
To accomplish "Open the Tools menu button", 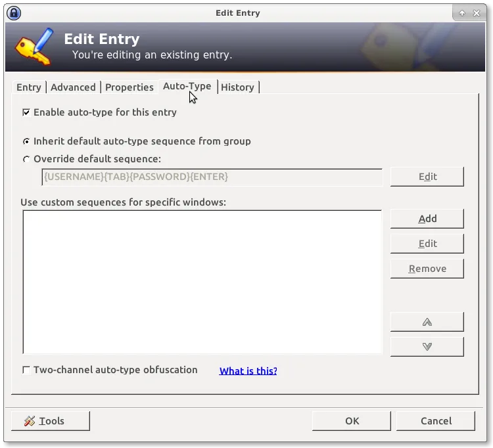I will tap(51, 420).
